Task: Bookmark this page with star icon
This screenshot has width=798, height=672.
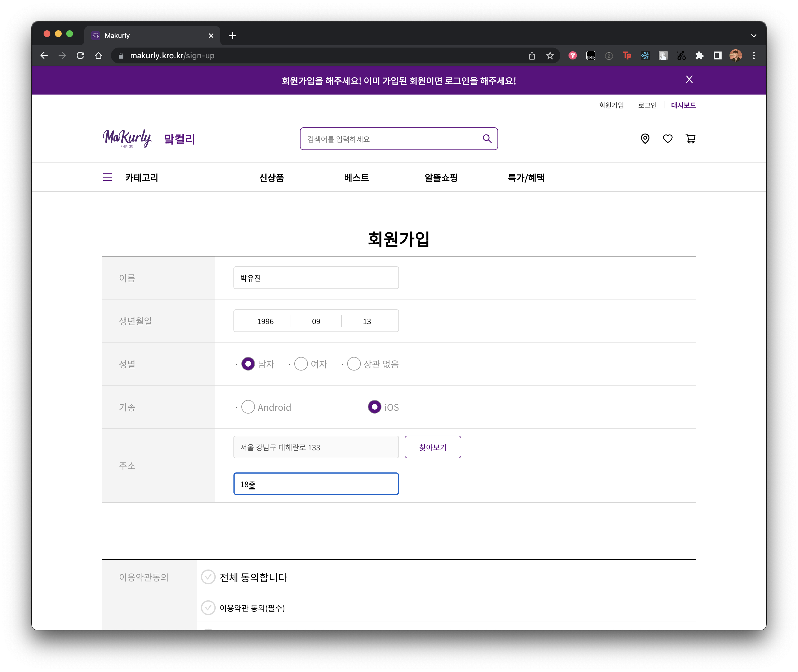Action: (550, 55)
